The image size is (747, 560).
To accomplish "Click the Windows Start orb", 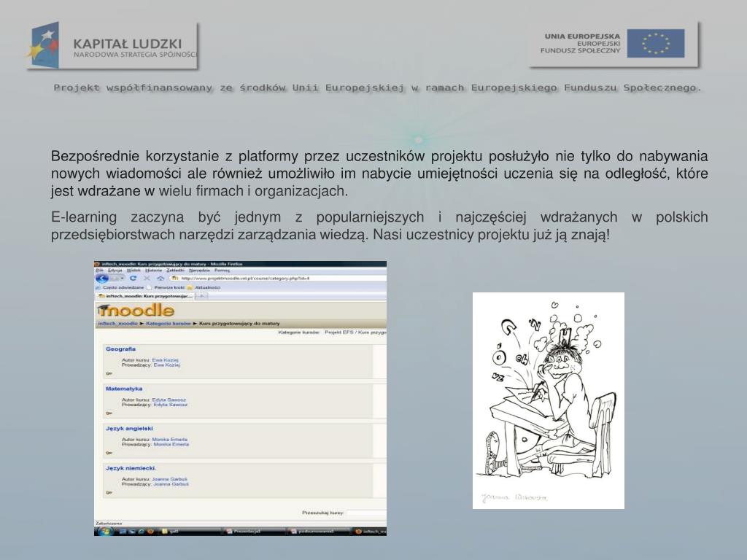I will (x=105, y=531).
